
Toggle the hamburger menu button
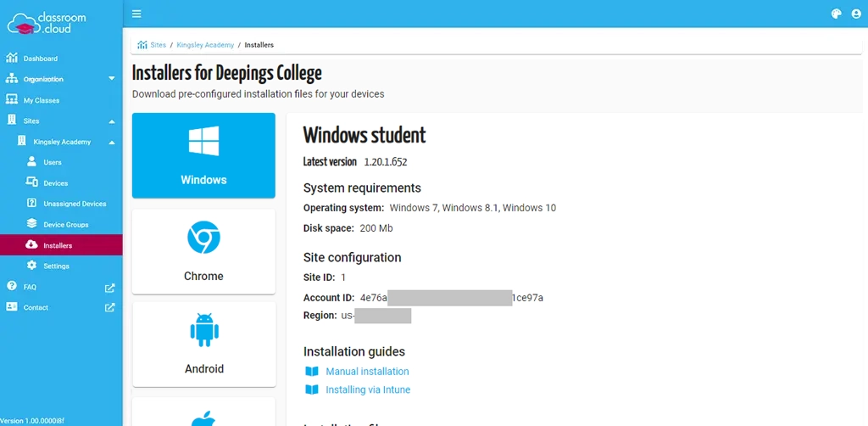click(136, 14)
